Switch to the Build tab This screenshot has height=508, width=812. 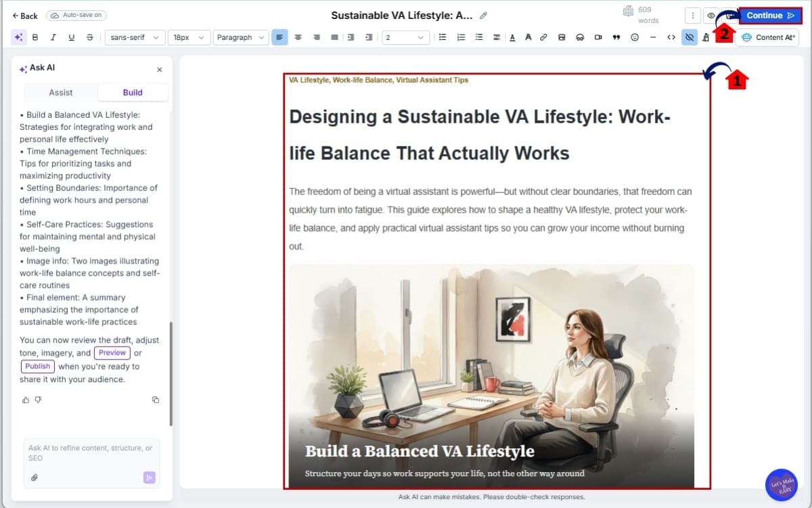(133, 92)
